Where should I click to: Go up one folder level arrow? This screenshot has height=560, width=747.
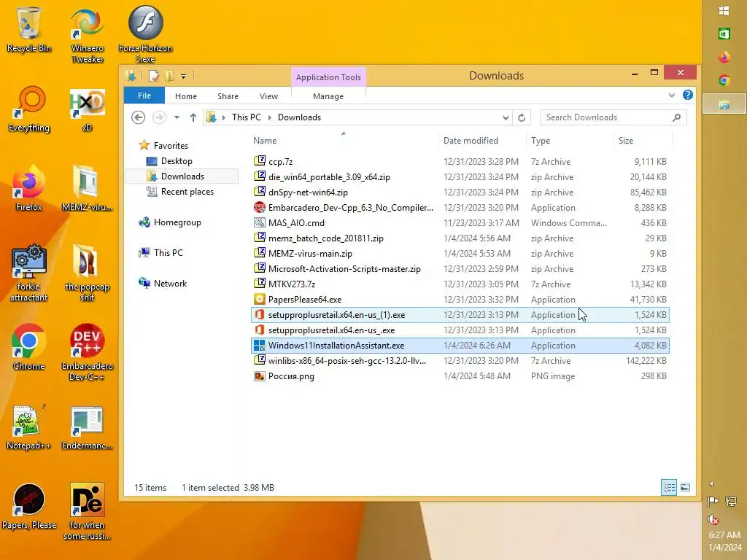[193, 117]
